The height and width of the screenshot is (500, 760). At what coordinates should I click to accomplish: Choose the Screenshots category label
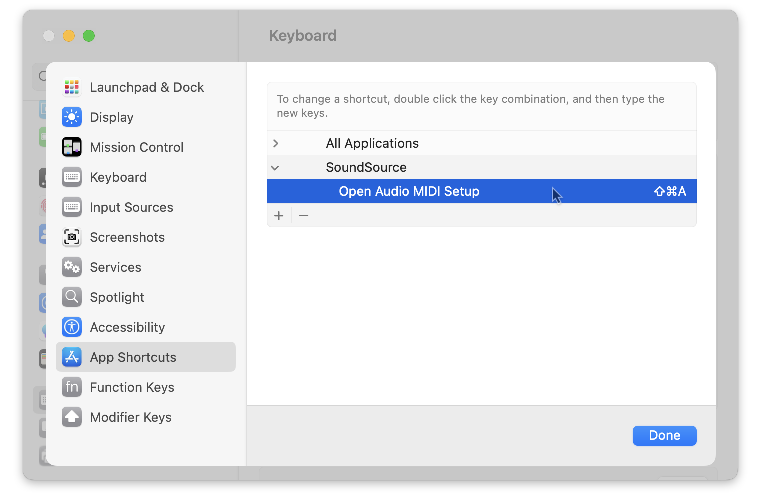[127, 237]
